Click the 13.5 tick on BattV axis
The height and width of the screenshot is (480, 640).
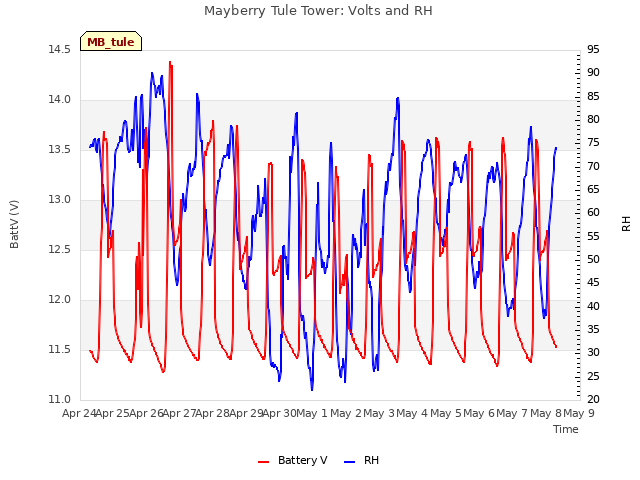click(x=59, y=150)
